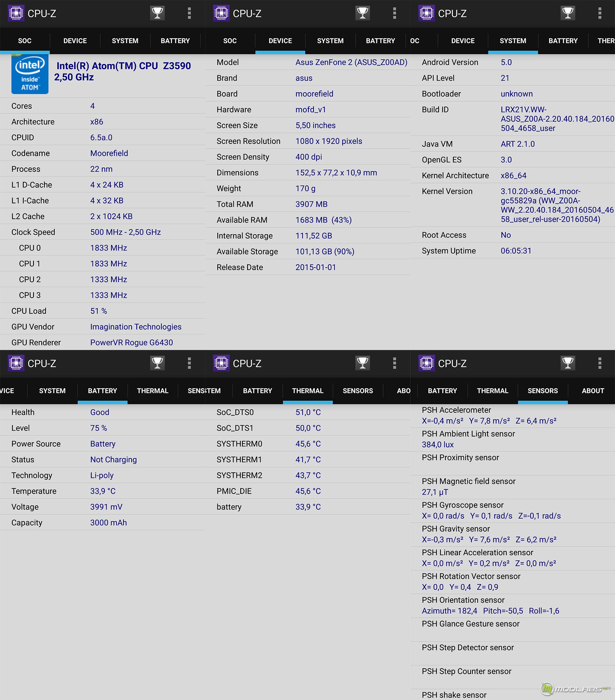Open overflow menu dots on the Sensors screen

point(600,363)
